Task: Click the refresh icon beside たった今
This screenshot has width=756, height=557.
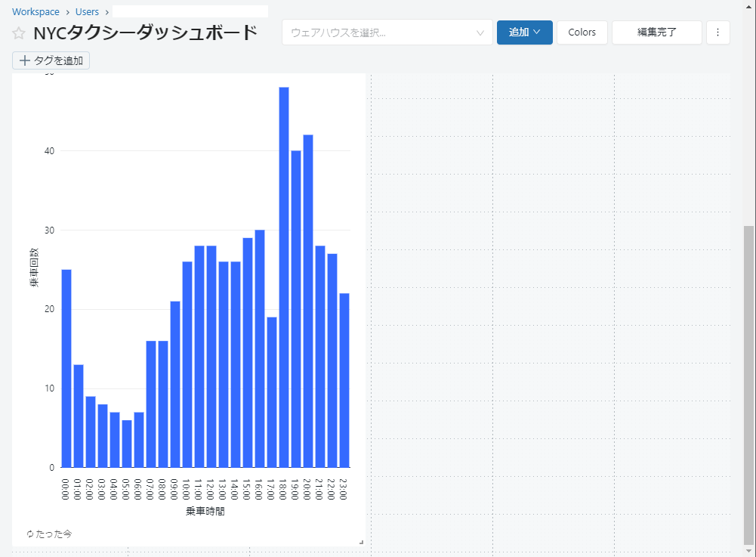Action: tap(30, 534)
